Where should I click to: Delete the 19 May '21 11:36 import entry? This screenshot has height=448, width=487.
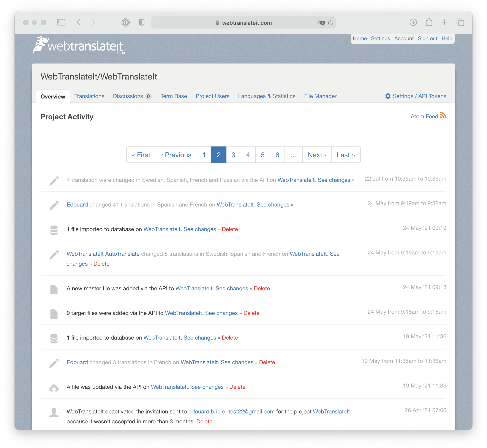(230, 337)
